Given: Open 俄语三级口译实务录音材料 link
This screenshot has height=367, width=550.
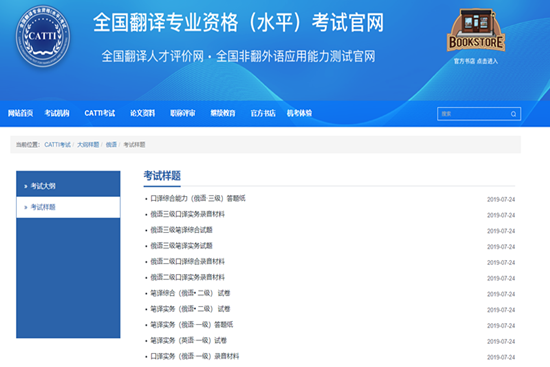Looking at the screenshot, I should [187, 214].
